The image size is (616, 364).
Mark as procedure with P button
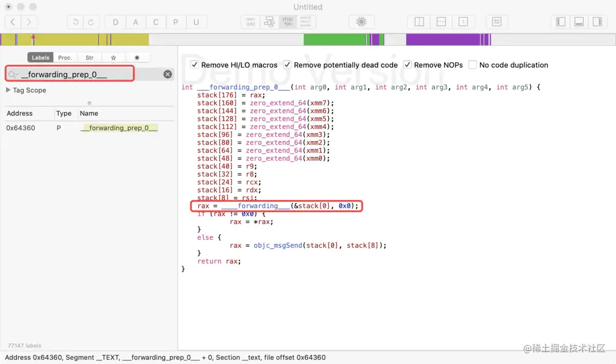coord(176,22)
